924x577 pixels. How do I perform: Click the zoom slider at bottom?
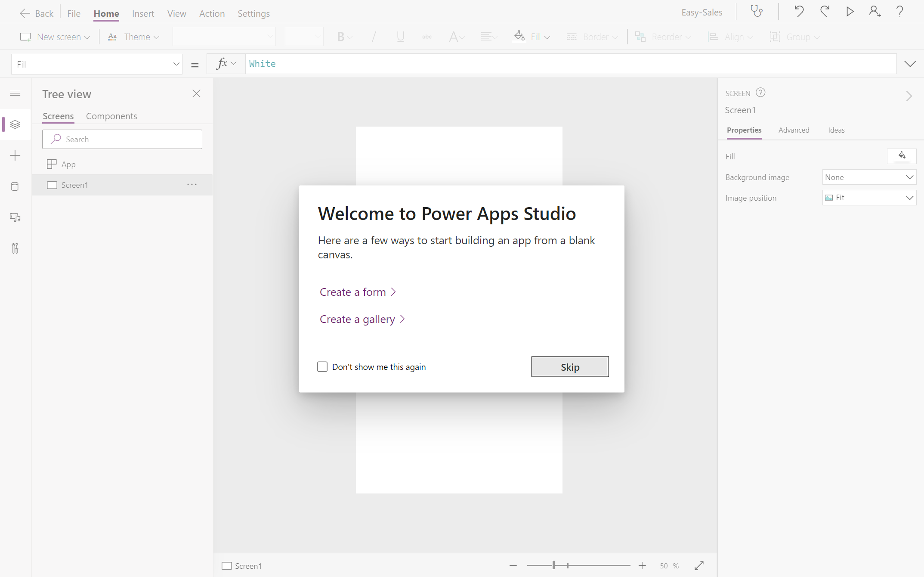[554, 566]
